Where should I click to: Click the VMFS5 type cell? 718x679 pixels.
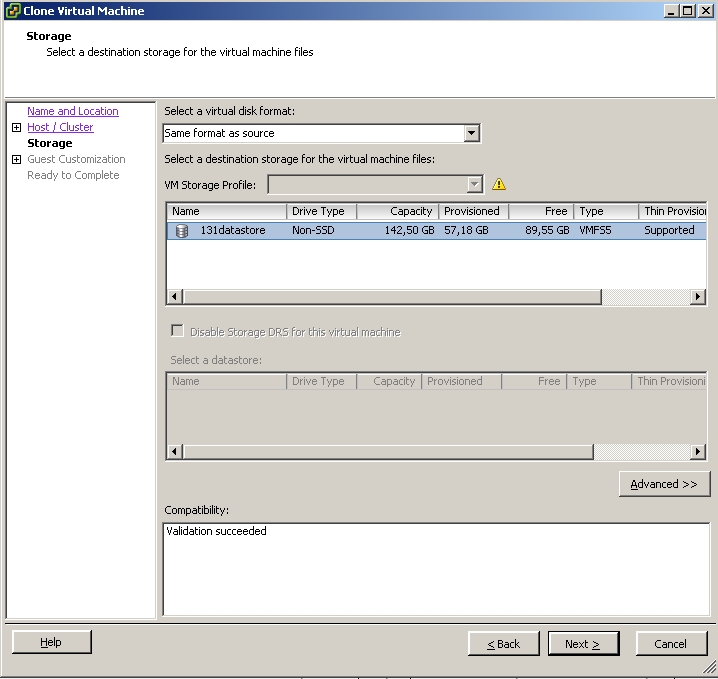pos(595,230)
